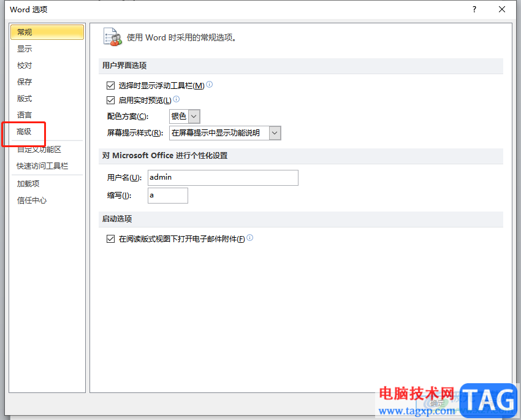
Task: Open the 信任中心 category
Action: 32,200
